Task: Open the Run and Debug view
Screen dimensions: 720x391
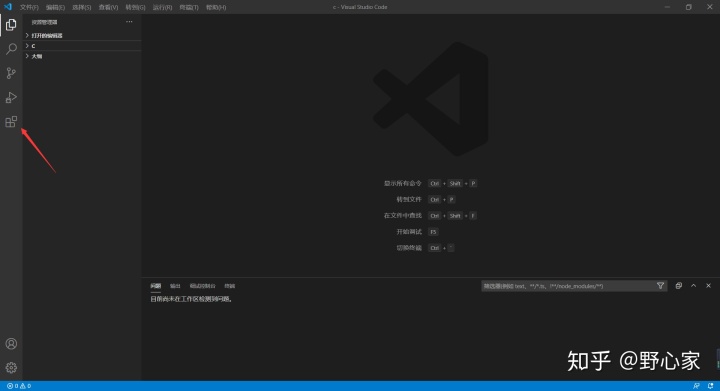Action: [11, 97]
